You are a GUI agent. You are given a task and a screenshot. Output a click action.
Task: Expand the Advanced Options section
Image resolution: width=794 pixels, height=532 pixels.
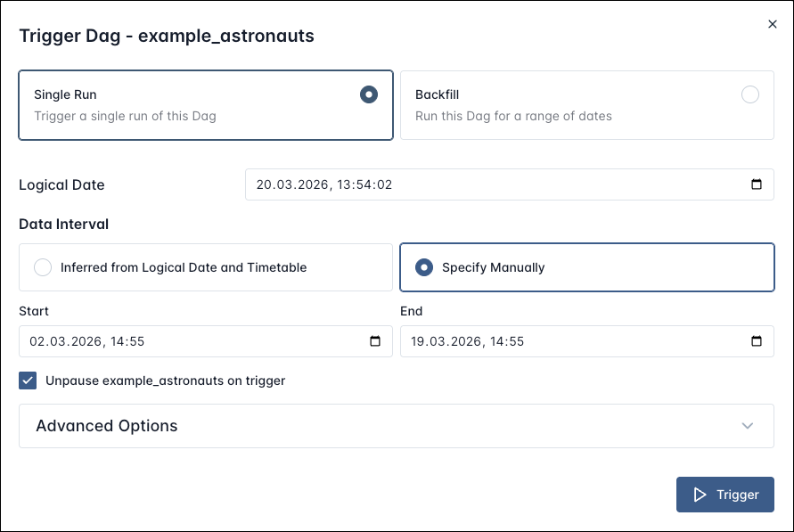coord(397,426)
